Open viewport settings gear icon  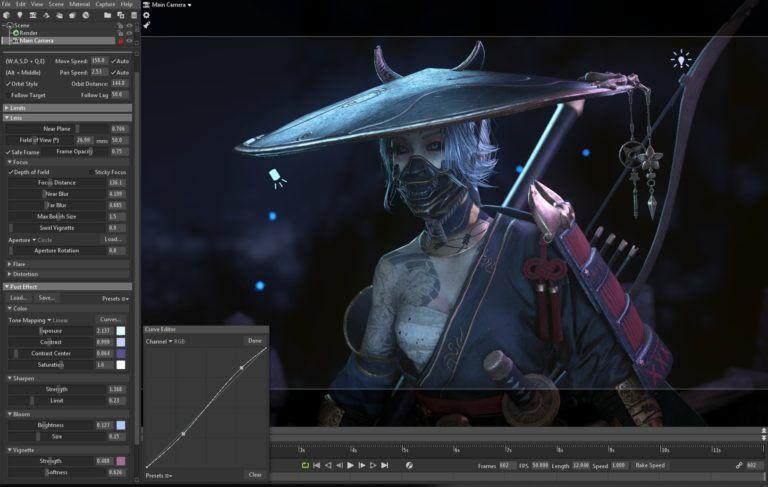146,15
